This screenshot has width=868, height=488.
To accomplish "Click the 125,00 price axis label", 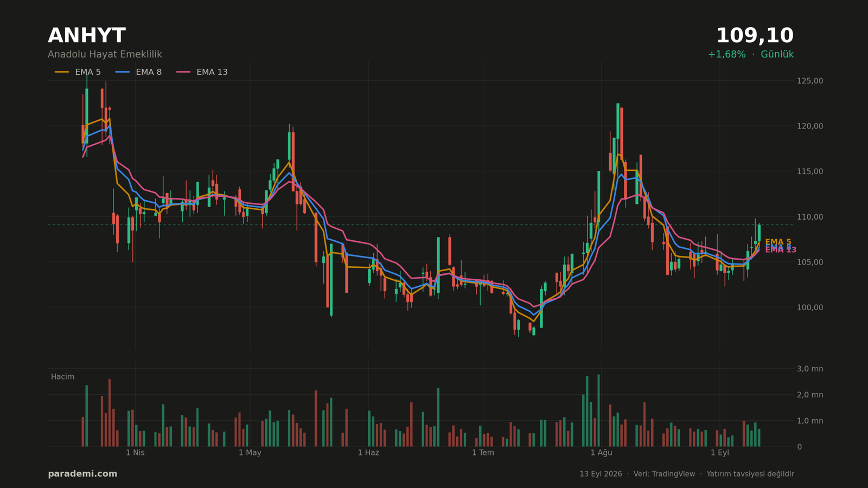I will [x=810, y=81].
